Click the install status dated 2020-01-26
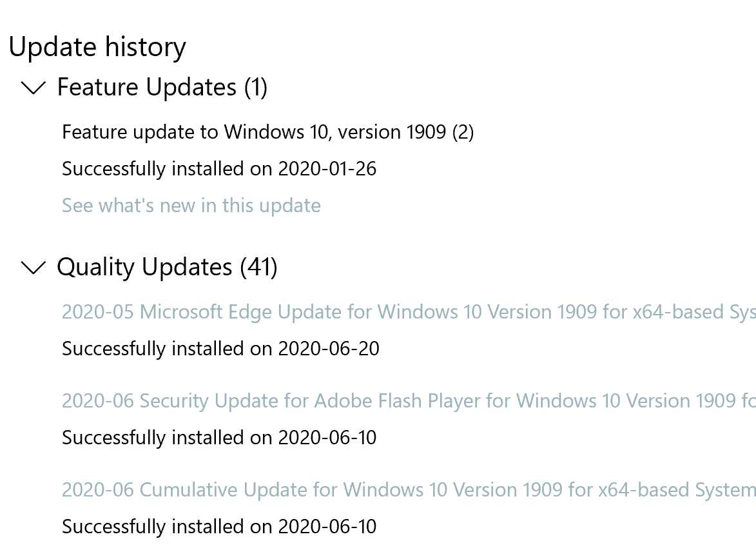The height and width of the screenshot is (550, 756). 219,169
